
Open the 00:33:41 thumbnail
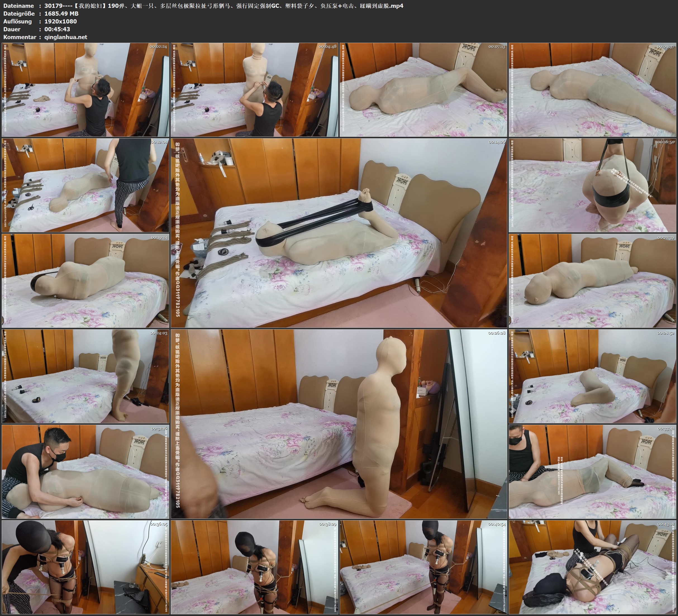592,472
